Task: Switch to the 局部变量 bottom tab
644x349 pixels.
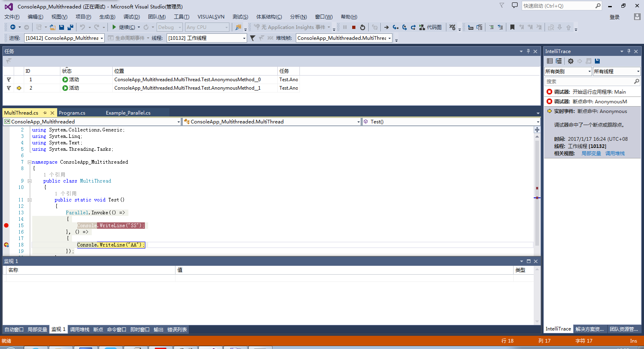Action: 37,329
